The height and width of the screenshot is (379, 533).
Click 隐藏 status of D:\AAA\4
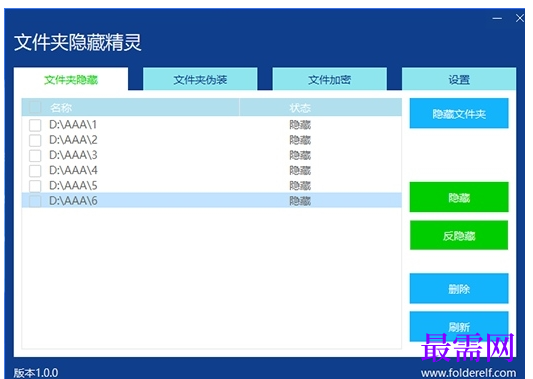tap(300, 170)
